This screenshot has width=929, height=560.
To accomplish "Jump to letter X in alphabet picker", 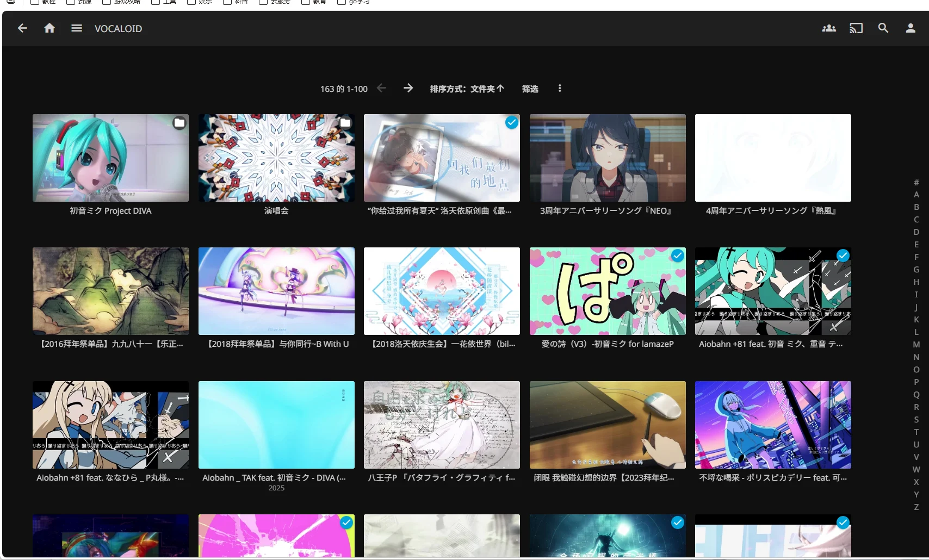I will pos(916,482).
